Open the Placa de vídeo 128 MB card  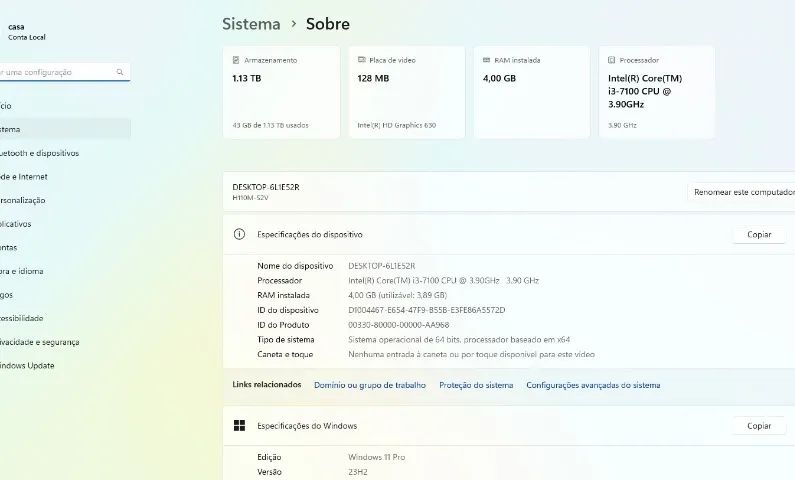pyautogui.click(x=407, y=92)
